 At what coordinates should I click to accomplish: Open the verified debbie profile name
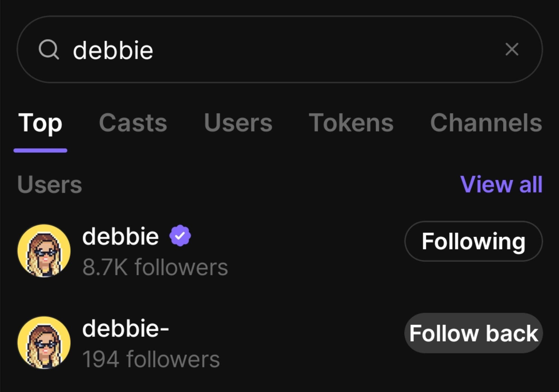pos(120,236)
